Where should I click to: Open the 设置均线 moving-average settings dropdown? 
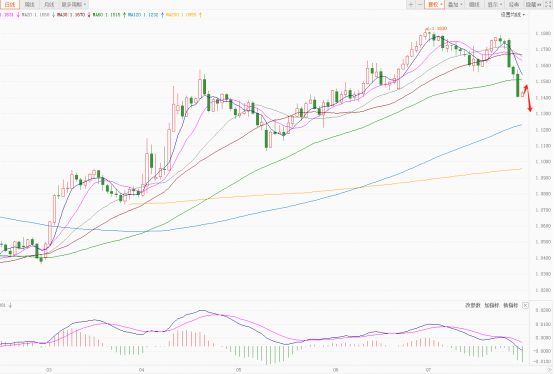point(513,14)
